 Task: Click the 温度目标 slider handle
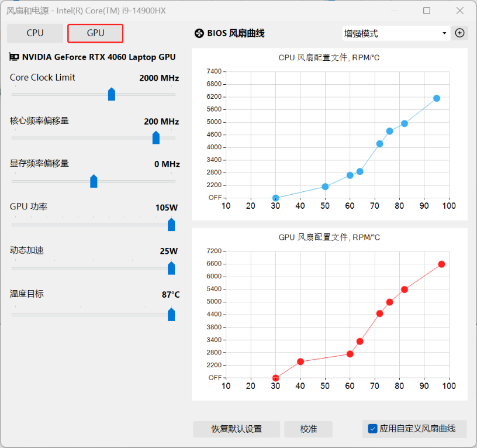click(x=171, y=315)
